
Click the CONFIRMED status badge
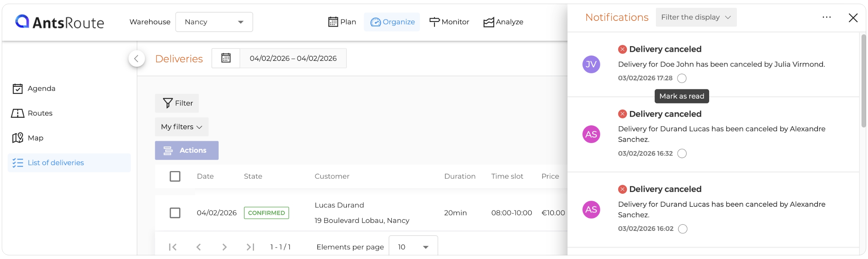click(267, 213)
